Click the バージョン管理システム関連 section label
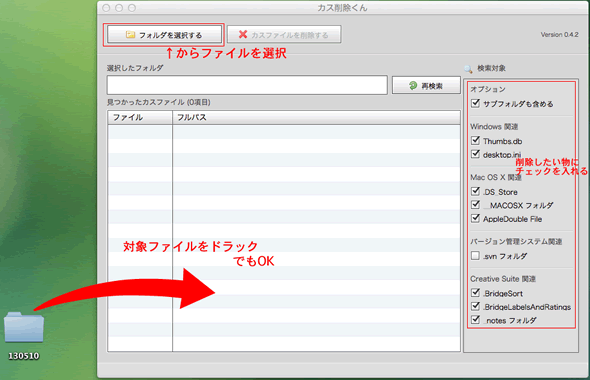The width and height of the screenshot is (590, 380). click(x=516, y=242)
